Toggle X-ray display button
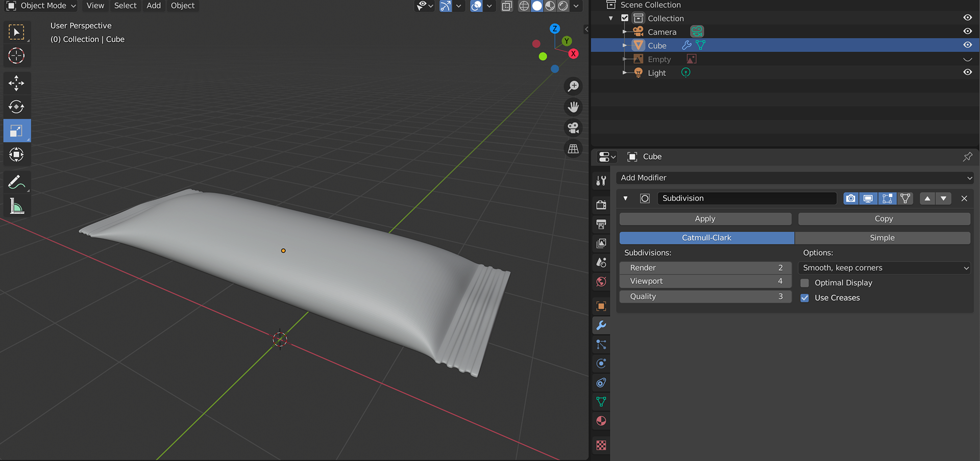The image size is (980, 461). point(507,6)
